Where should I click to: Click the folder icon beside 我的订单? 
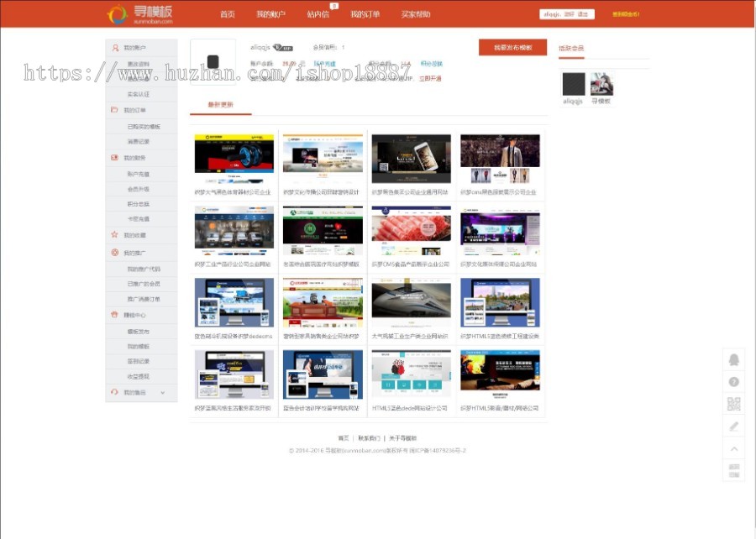click(114, 110)
